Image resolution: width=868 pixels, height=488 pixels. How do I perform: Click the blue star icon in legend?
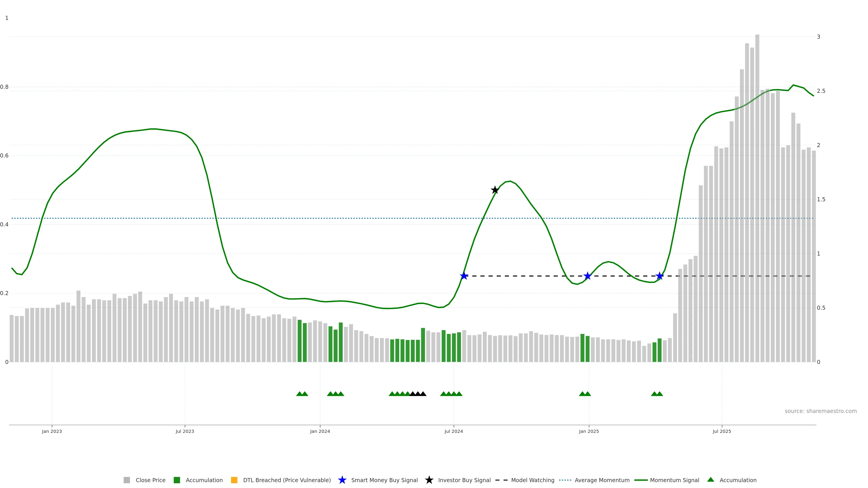[342, 480]
